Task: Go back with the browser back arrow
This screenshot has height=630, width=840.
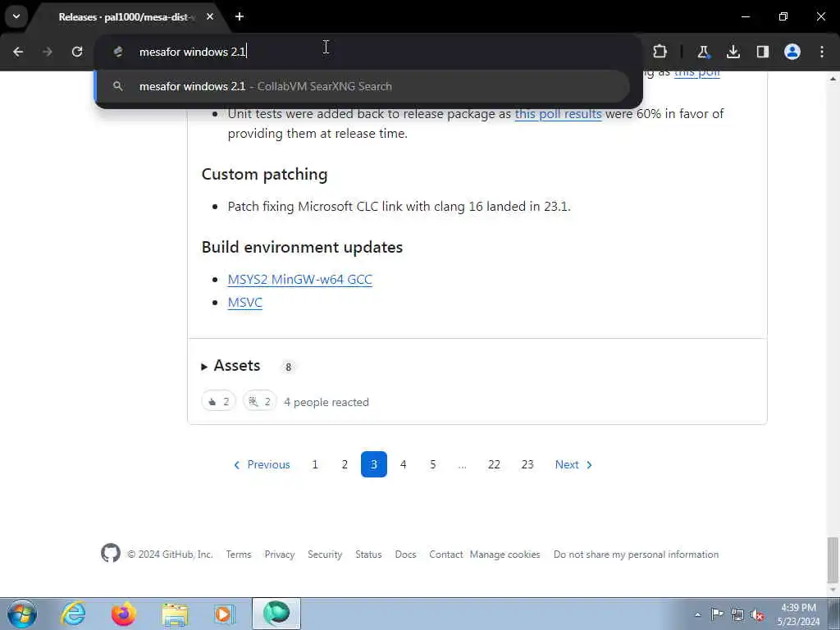Action: pyautogui.click(x=18, y=52)
